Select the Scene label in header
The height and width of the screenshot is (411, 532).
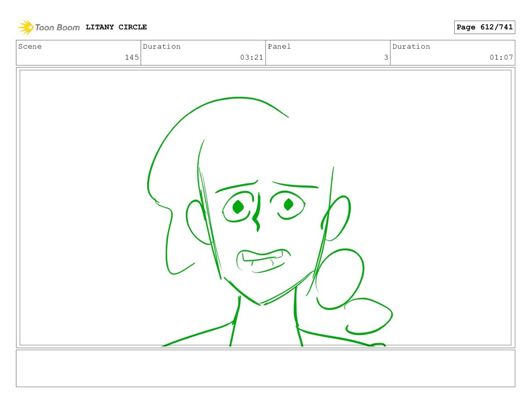(x=30, y=46)
